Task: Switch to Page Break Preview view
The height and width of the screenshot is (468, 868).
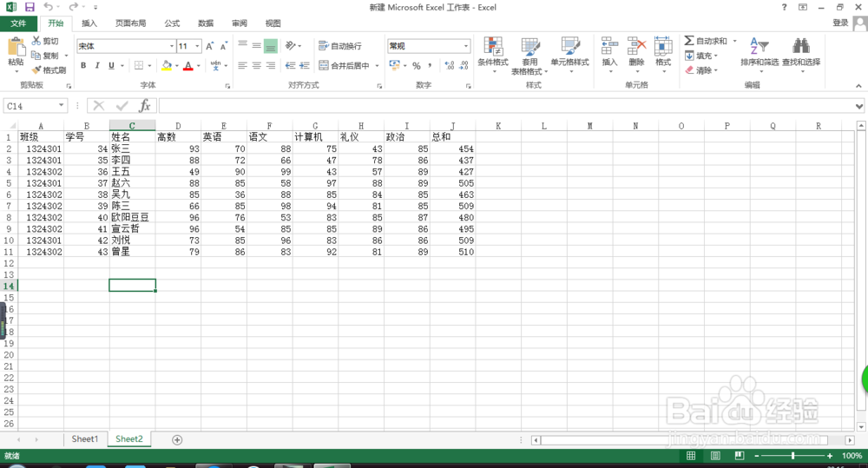Action: [x=739, y=455]
